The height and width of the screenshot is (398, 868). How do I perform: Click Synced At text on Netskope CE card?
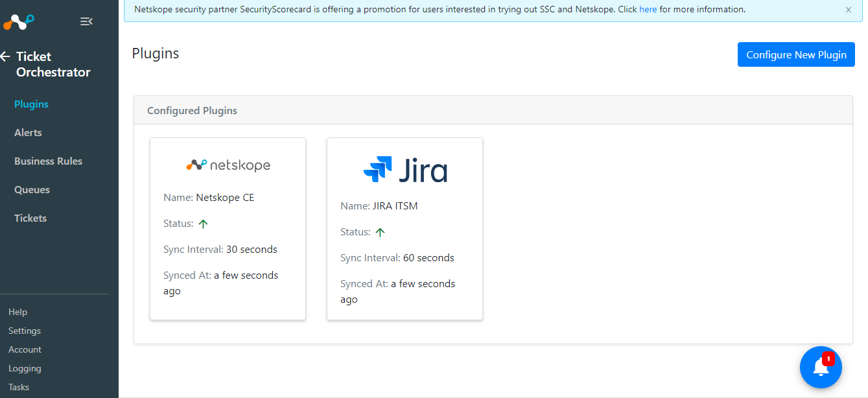(x=220, y=283)
